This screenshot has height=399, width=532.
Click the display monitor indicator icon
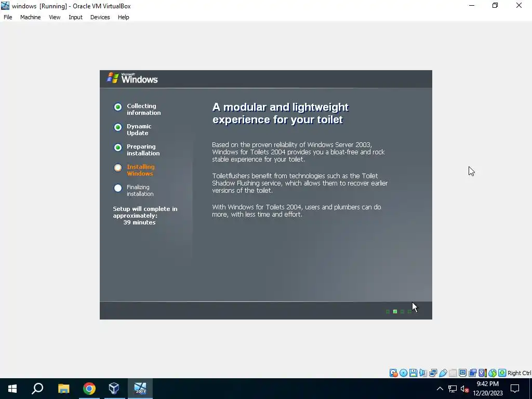462,373
